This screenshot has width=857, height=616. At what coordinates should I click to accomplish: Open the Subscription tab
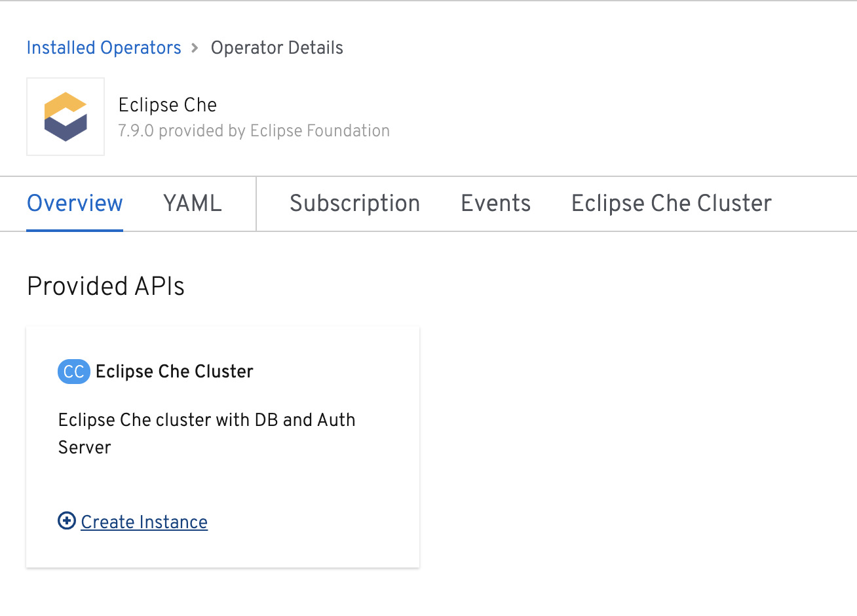tap(354, 204)
